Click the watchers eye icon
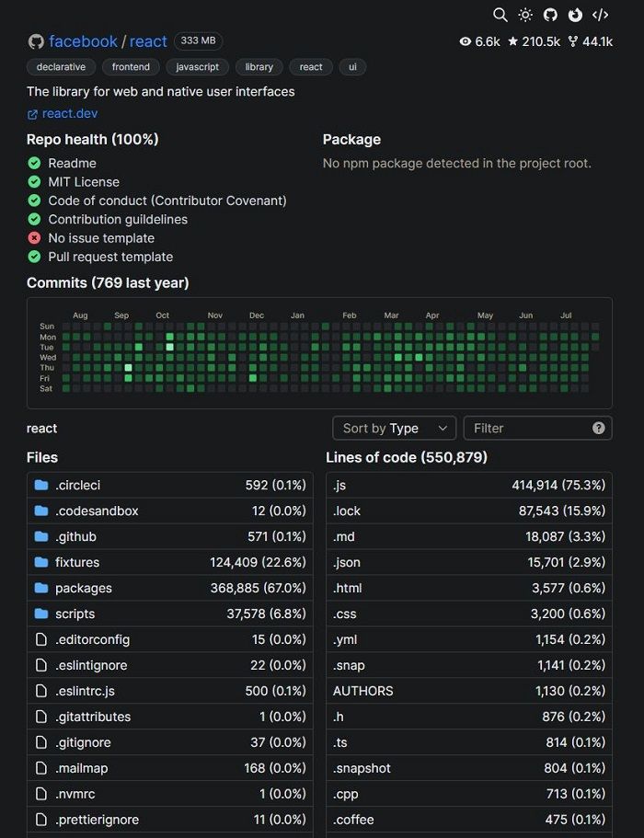The image size is (644, 838). (x=466, y=41)
